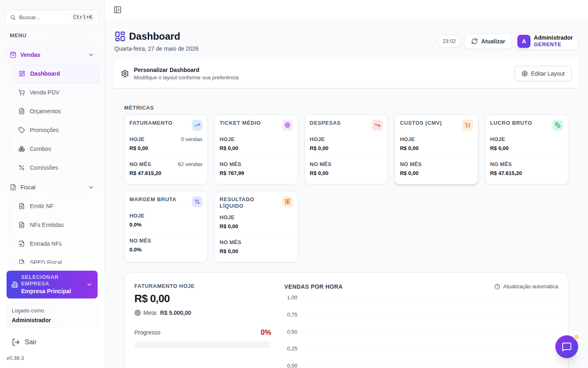588x368 pixels.
Task: Click the Orçamentos document icon
Action: click(22, 111)
